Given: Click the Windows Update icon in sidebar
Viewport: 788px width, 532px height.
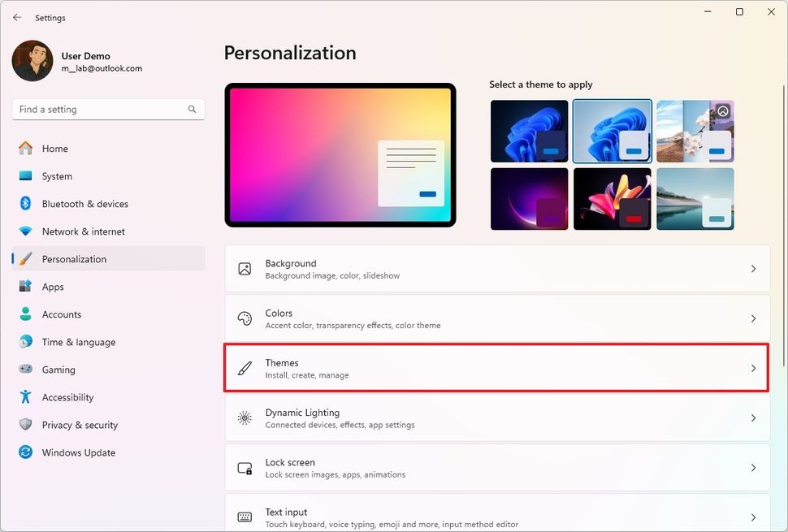Looking at the screenshot, I should click(24, 452).
